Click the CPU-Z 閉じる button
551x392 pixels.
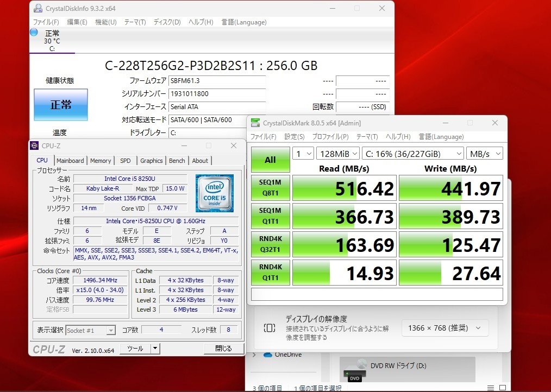pyautogui.click(x=224, y=349)
